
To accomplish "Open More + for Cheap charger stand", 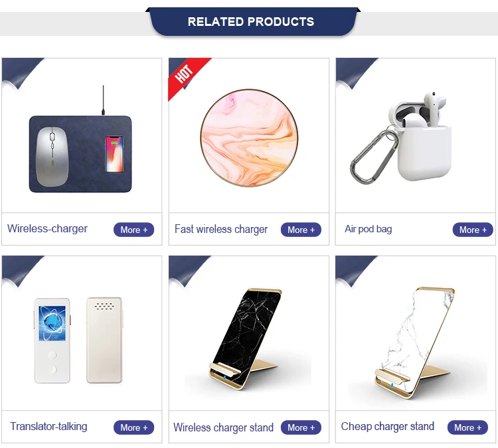I will (467, 427).
